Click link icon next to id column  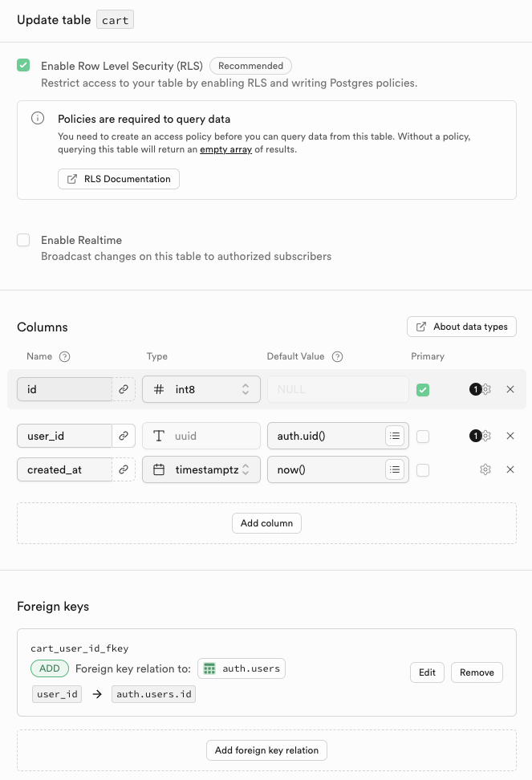point(124,389)
